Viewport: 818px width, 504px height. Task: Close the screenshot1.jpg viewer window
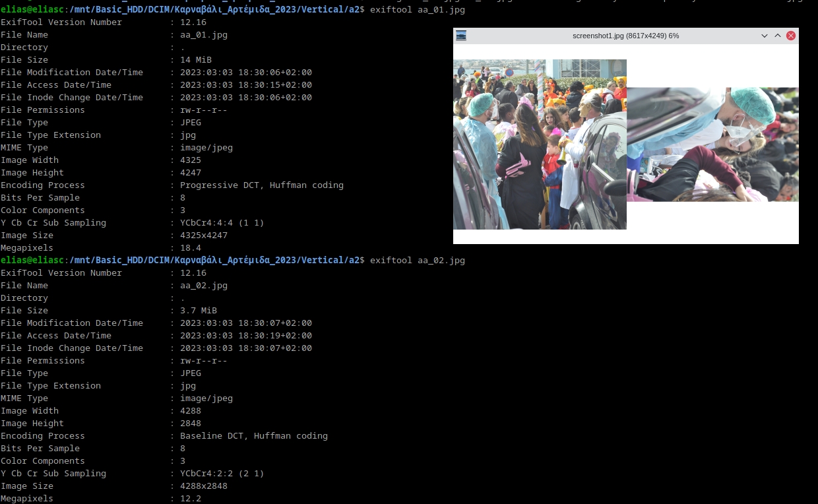click(x=791, y=36)
